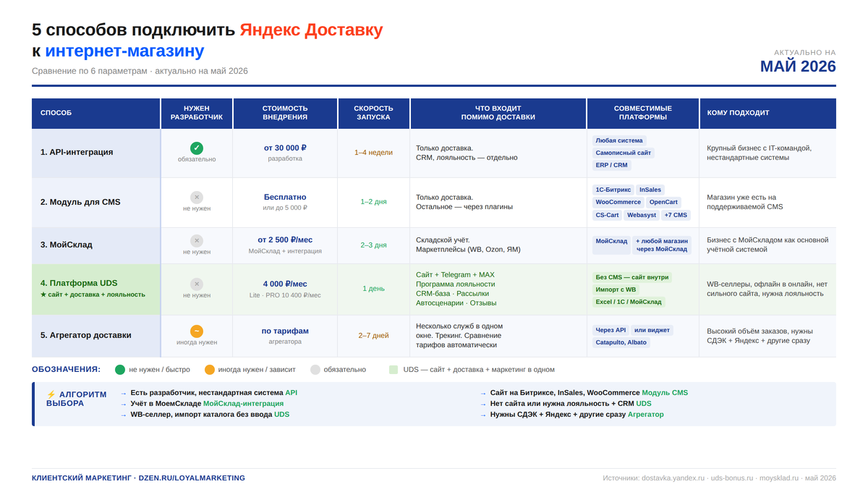This screenshot has height=492, width=868.
Task: Click the green 'Модуль CMS' recommendation
Action: (x=665, y=393)
